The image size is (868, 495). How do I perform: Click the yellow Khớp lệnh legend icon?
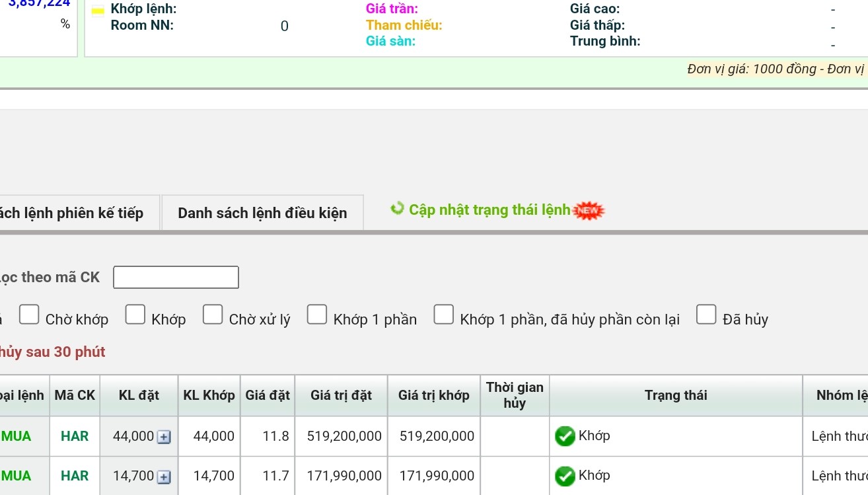click(x=98, y=11)
